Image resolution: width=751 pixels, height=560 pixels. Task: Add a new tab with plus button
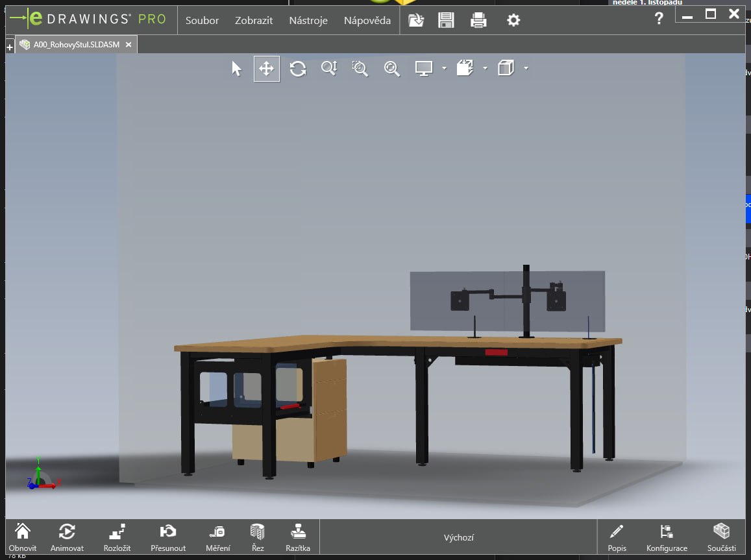(10, 47)
